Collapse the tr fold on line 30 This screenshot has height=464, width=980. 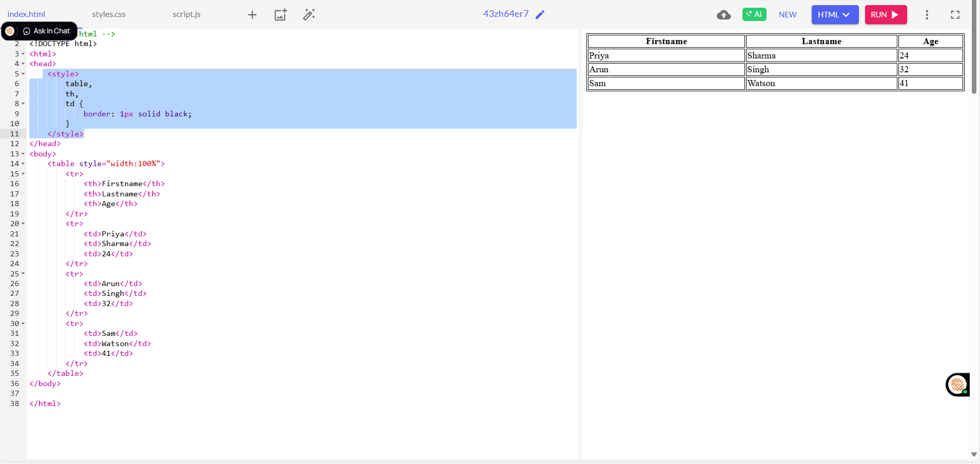coord(23,324)
